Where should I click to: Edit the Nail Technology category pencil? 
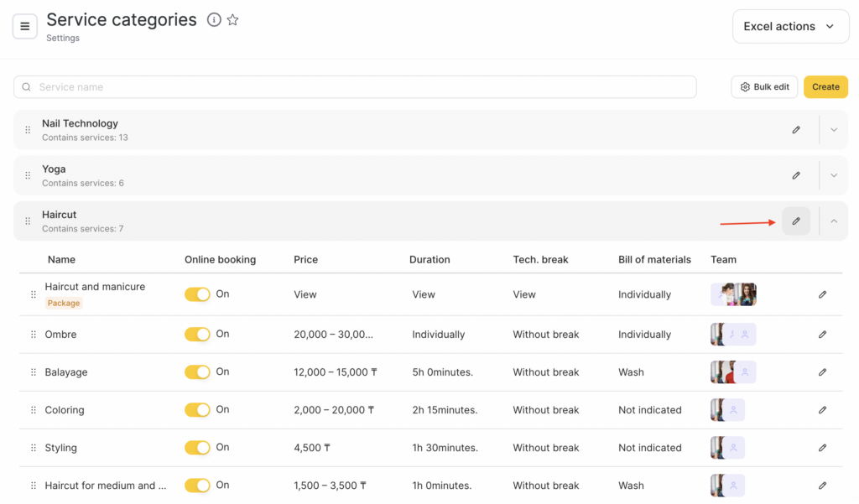[x=796, y=130]
